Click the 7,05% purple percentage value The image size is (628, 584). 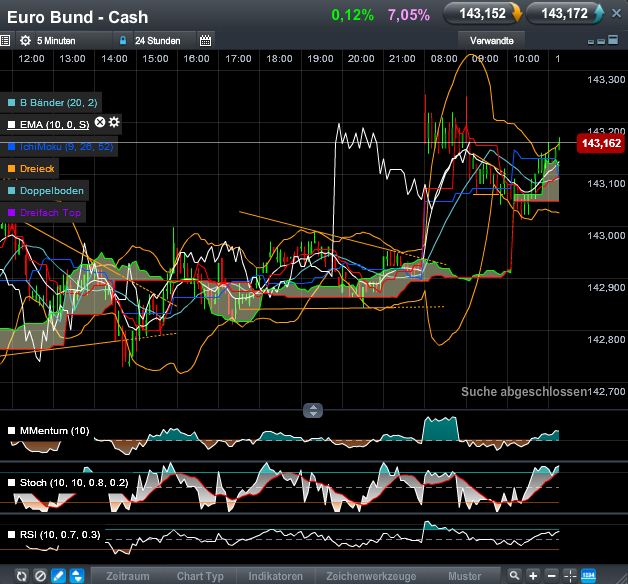point(409,15)
